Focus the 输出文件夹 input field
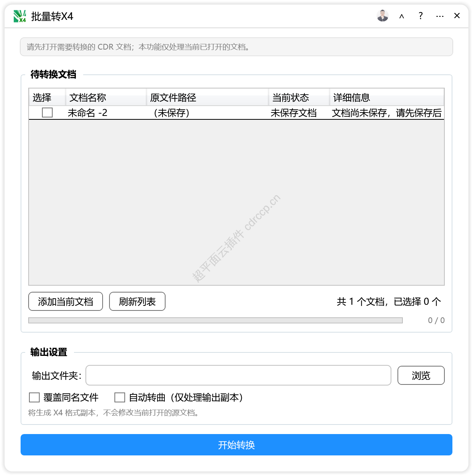This screenshot has height=476, width=473. point(238,375)
